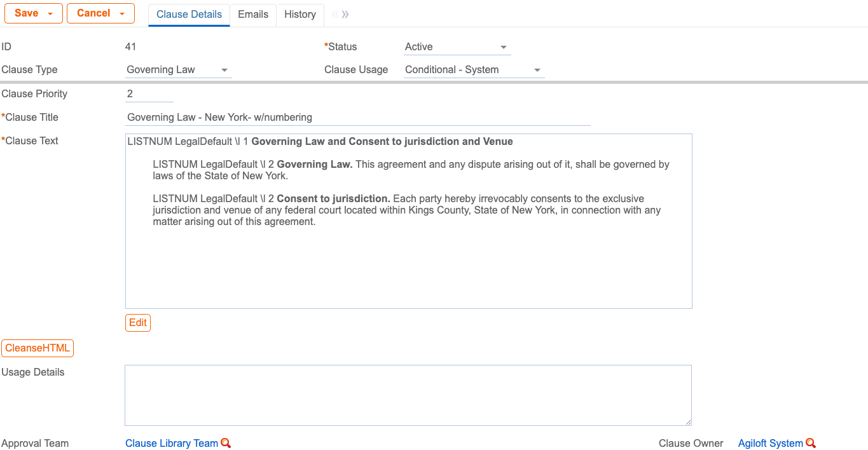Click the tab scroll left chevron

coord(335,15)
